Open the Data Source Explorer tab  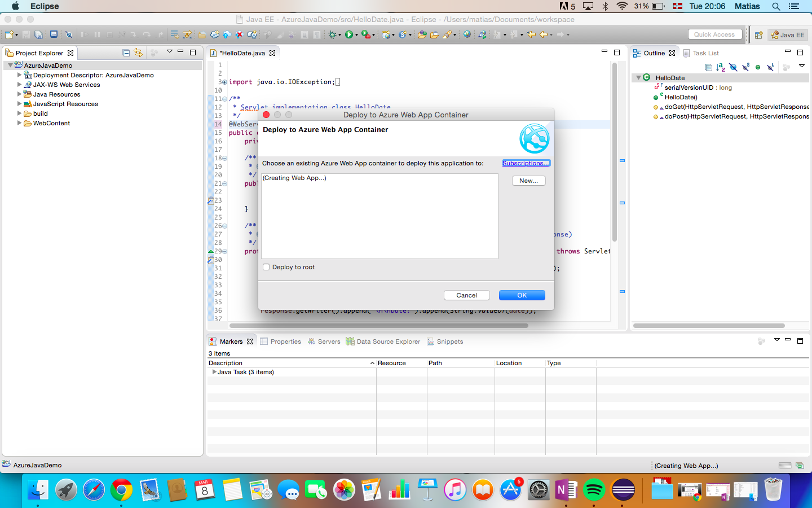[383, 341]
